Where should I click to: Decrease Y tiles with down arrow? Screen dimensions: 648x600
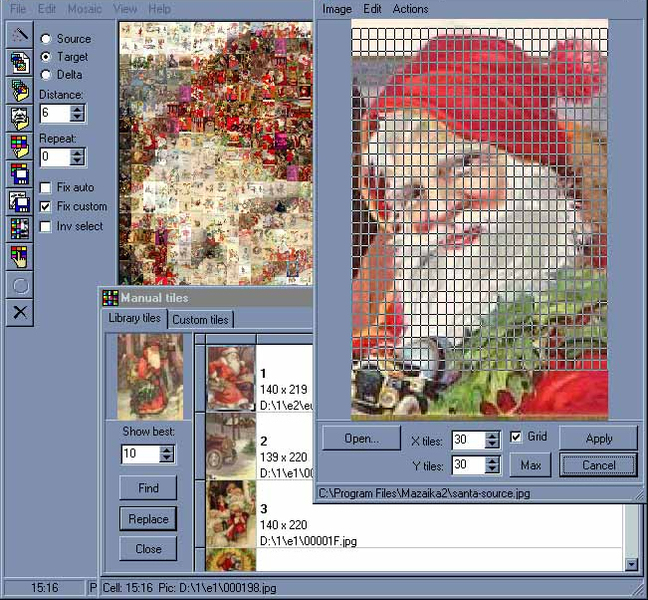[x=492, y=469]
